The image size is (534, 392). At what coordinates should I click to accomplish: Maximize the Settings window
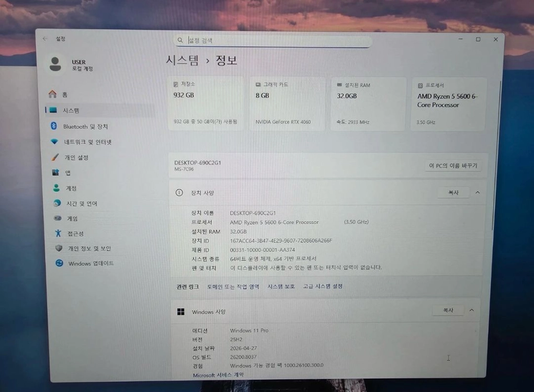click(x=478, y=39)
